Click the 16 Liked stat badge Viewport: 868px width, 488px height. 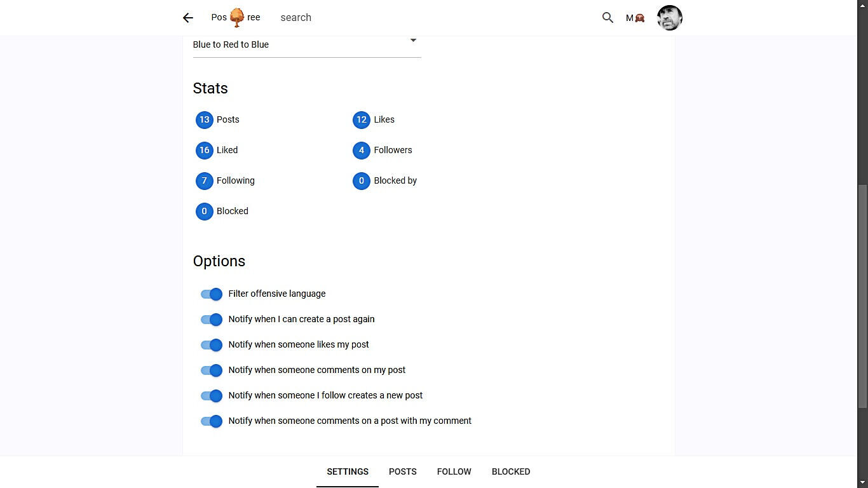[204, 150]
